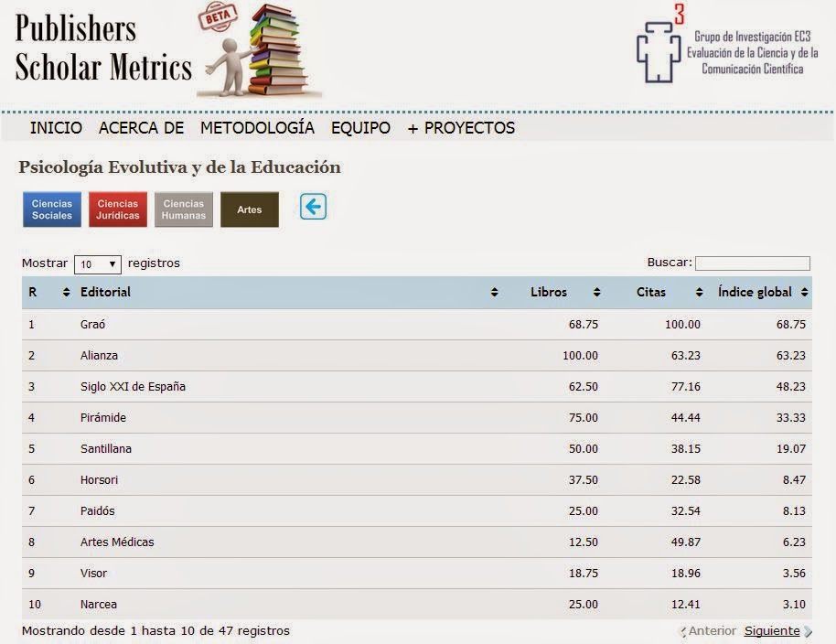
Task: Click Horsori's Índice global value 8.47
Action: (x=795, y=480)
